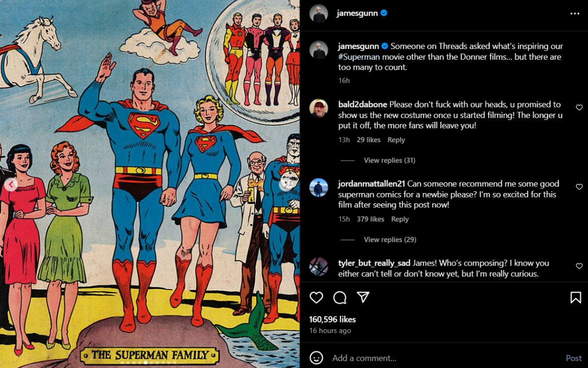Save post with bookmark icon
This screenshot has height=368, width=588.
576,297
